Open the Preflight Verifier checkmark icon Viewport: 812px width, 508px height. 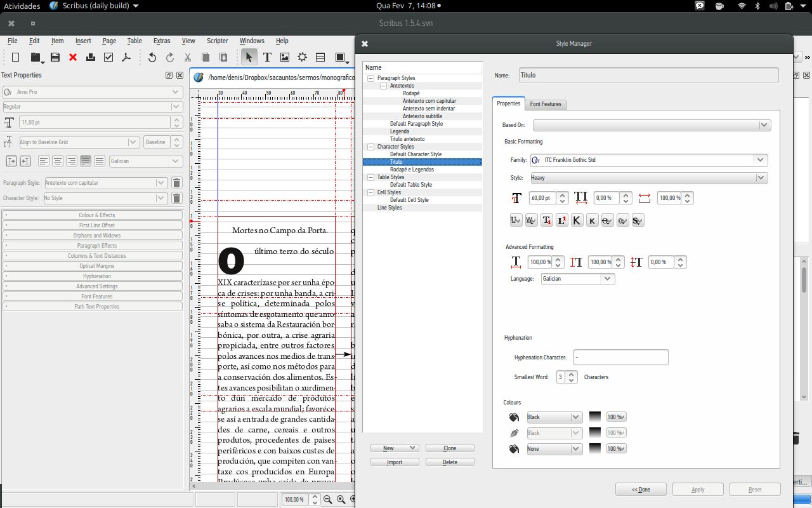108,57
